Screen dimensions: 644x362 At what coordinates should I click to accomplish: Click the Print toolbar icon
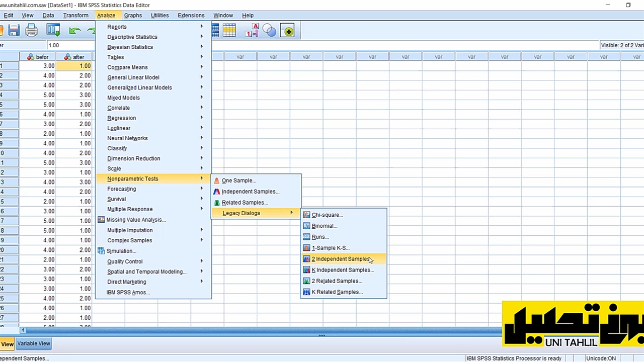[31, 31]
